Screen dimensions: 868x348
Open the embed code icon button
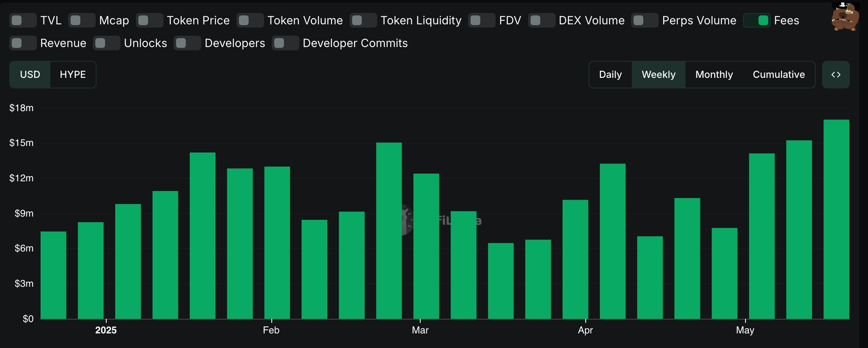pos(836,75)
